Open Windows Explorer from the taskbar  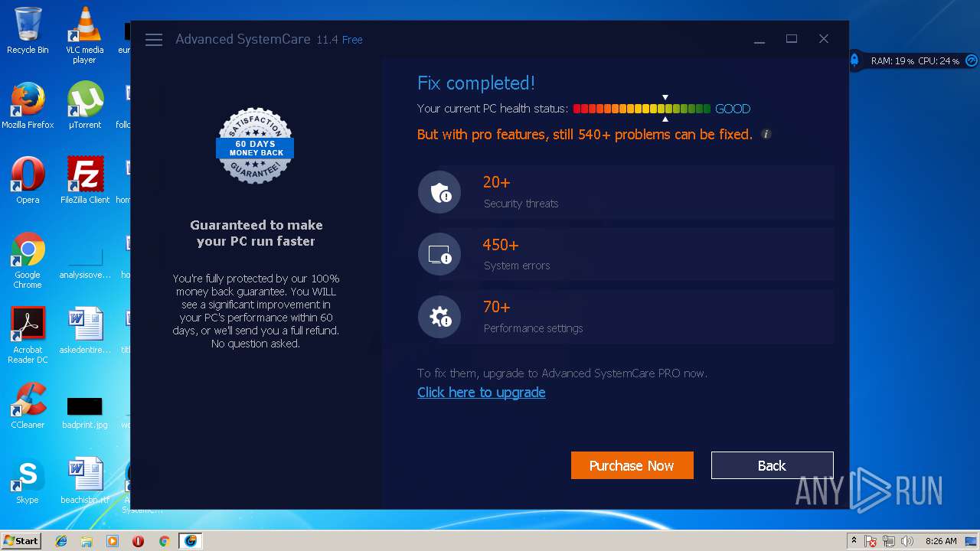(x=87, y=541)
